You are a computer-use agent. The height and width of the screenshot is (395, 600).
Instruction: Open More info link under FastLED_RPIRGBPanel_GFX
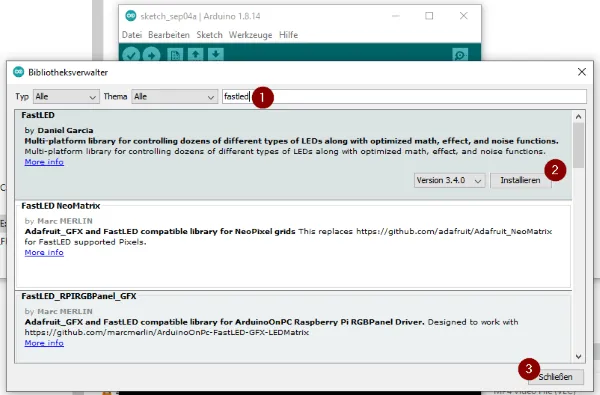44,343
